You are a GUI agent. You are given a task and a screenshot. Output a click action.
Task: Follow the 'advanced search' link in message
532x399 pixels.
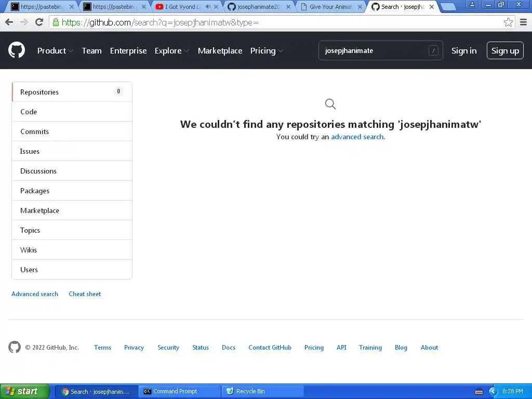pyautogui.click(x=358, y=137)
